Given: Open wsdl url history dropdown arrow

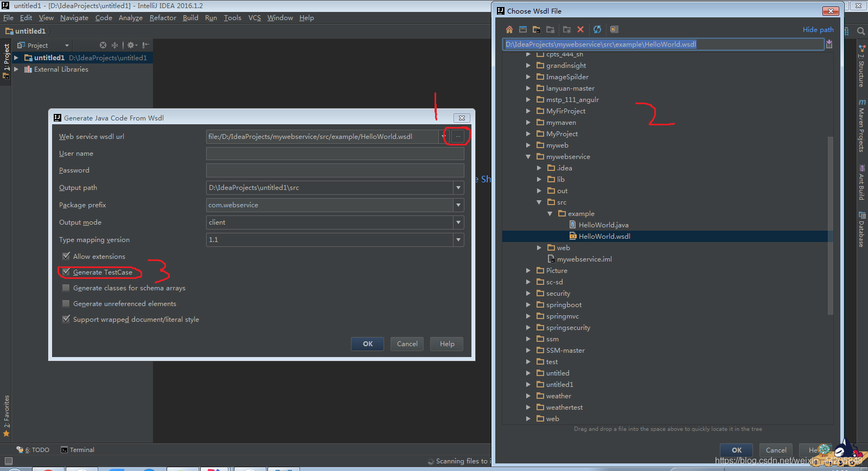Looking at the screenshot, I should pyautogui.click(x=443, y=136).
